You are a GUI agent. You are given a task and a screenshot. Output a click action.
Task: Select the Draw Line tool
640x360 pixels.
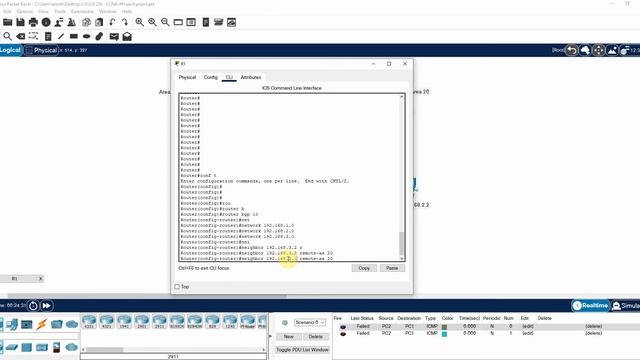click(61, 36)
